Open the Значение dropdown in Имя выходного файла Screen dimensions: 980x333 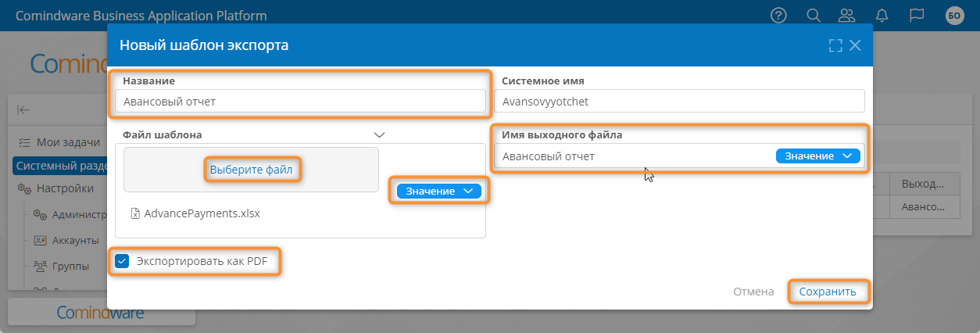coord(818,156)
